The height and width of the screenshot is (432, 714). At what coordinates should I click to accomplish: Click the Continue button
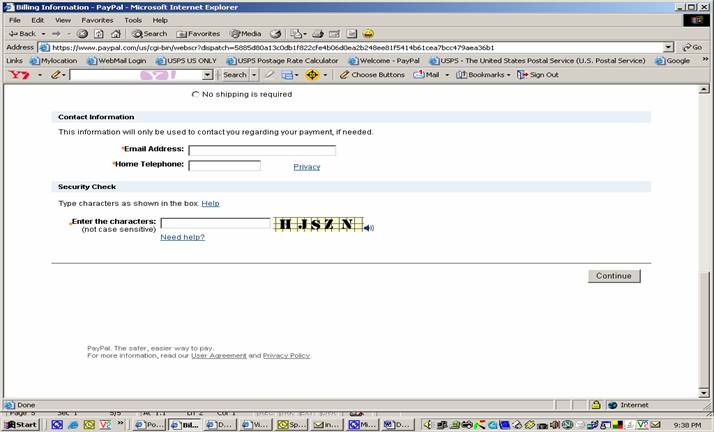tap(613, 276)
